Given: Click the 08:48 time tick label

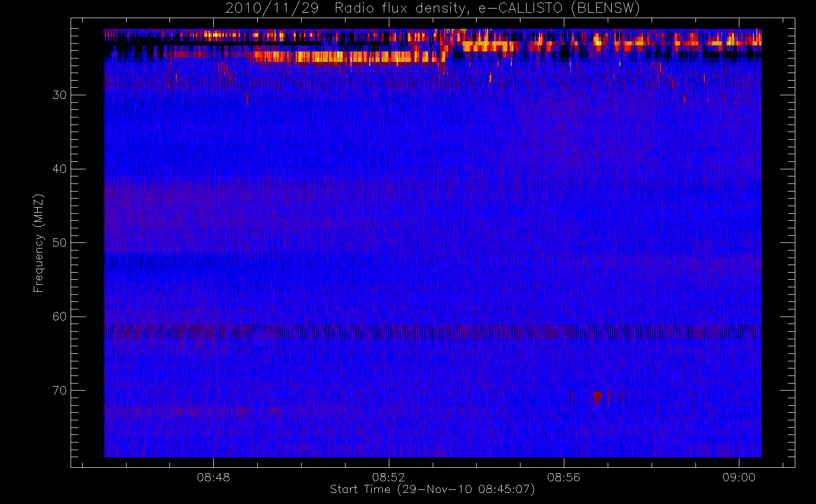Looking at the screenshot, I should tap(213, 477).
